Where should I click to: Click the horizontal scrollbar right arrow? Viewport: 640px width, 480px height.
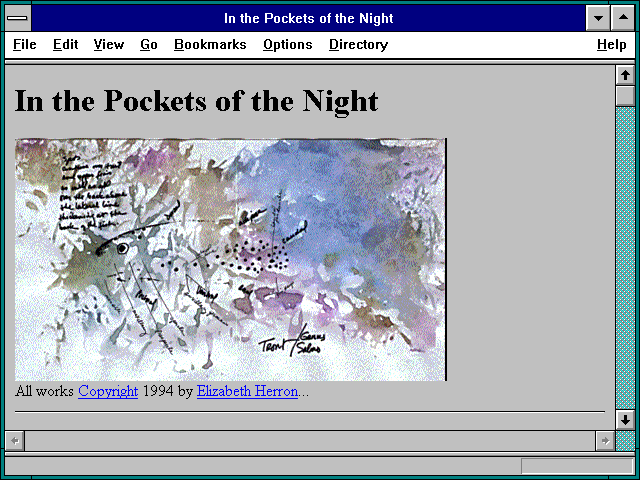point(605,441)
